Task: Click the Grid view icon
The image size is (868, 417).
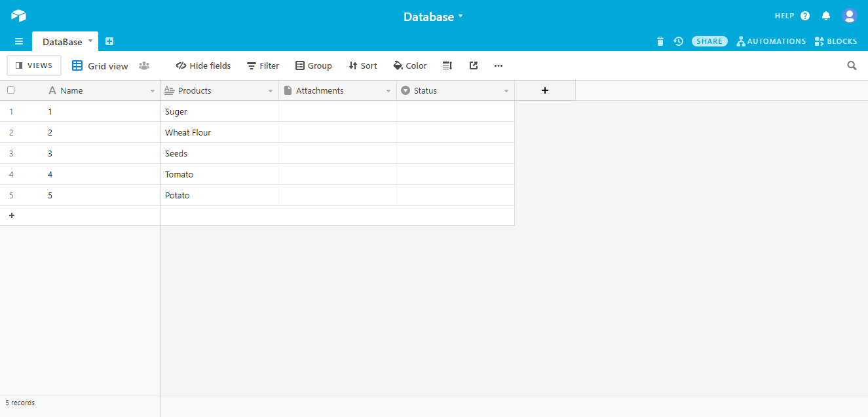Action: click(x=77, y=65)
